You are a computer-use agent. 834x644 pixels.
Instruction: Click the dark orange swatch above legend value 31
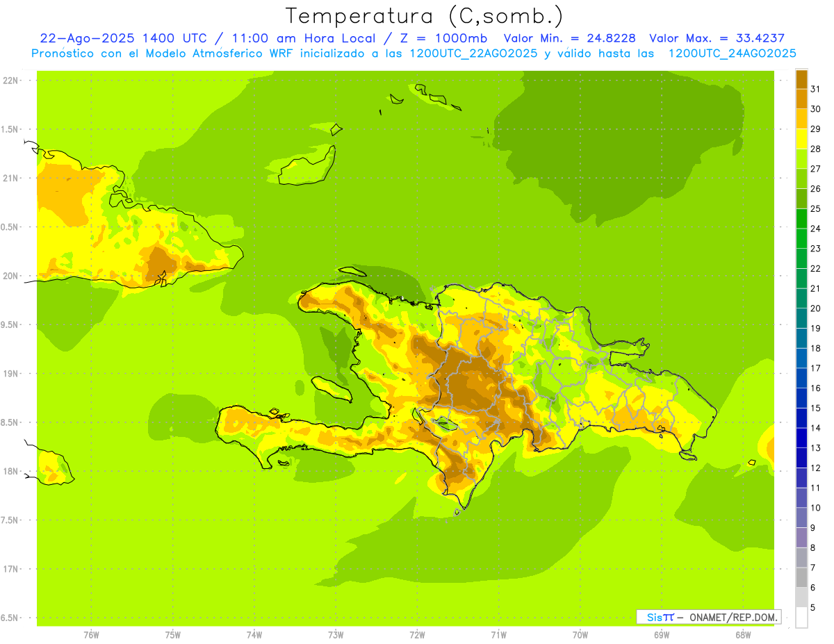[x=801, y=79]
